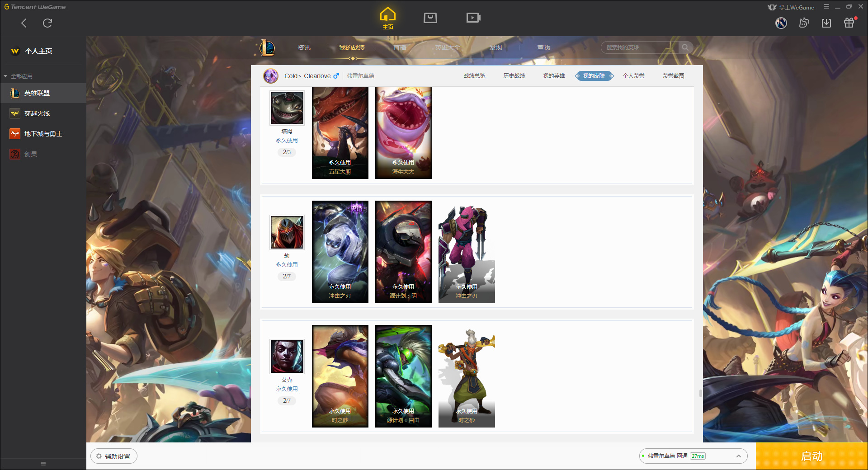The image size is (868, 470).
Task: Open the 海牛大大 skin card
Action: tap(403, 132)
